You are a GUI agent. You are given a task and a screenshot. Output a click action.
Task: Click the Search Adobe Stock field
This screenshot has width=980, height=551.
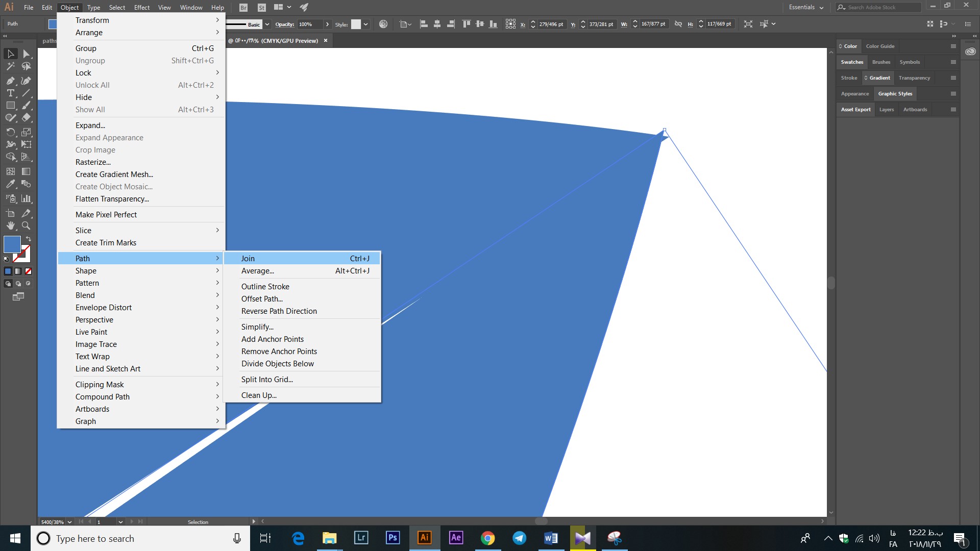(878, 7)
